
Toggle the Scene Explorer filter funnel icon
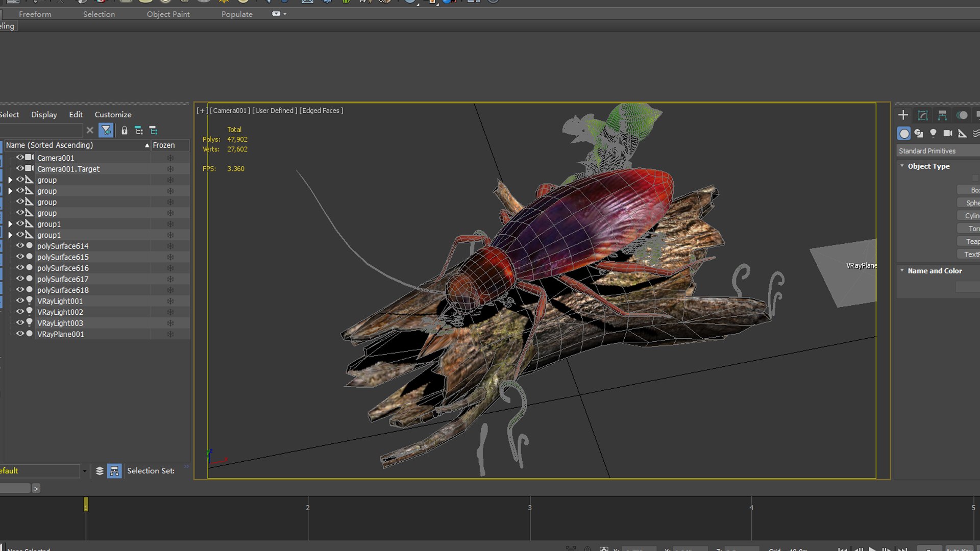pyautogui.click(x=106, y=131)
